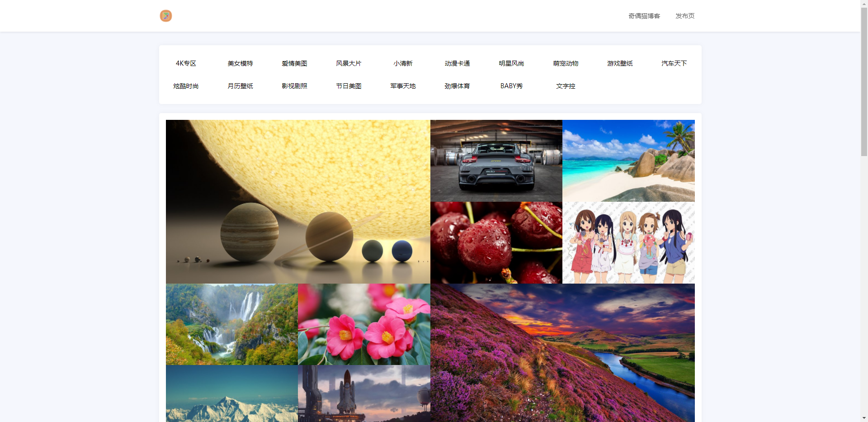This screenshot has height=422, width=868.
Task: Select the 4K专区 category
Action: [186, 63]
